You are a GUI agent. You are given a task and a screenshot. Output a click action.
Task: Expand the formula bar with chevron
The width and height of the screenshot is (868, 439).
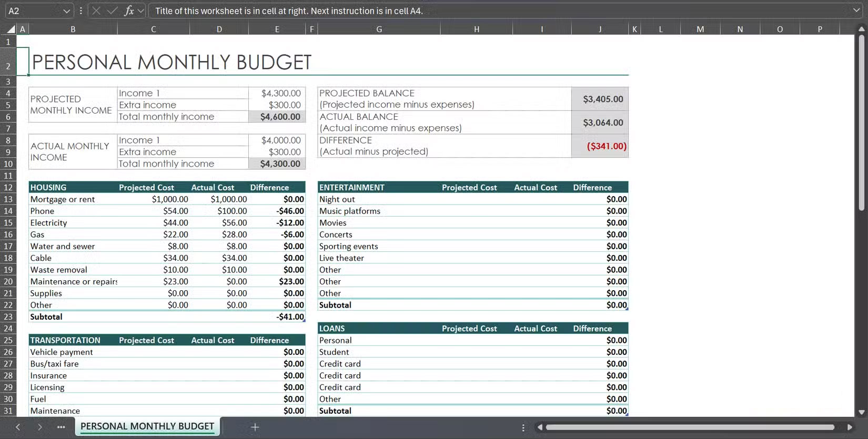(856, 11)
